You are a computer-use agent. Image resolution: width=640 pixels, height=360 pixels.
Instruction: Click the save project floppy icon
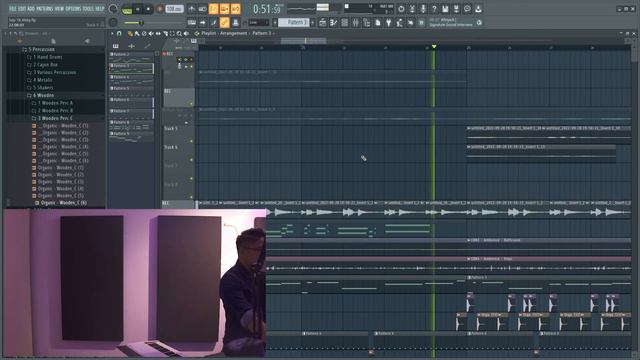click(x=445, y=9)
